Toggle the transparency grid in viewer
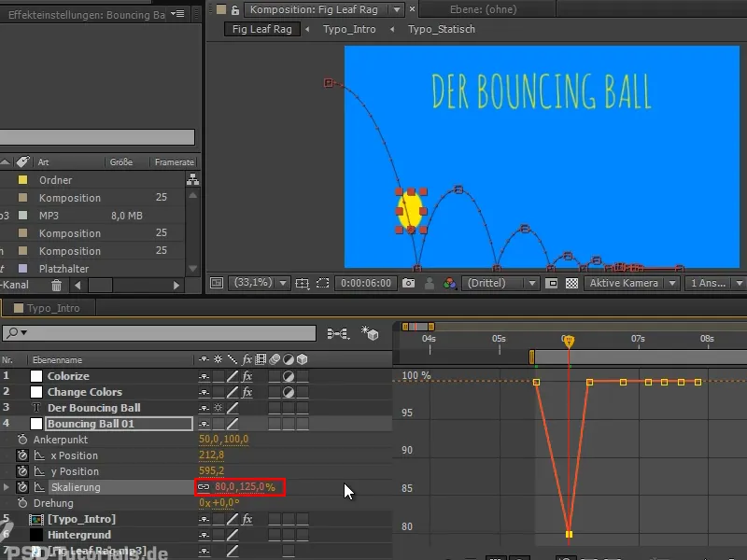 pyautogui.click(x=571, y=283)
